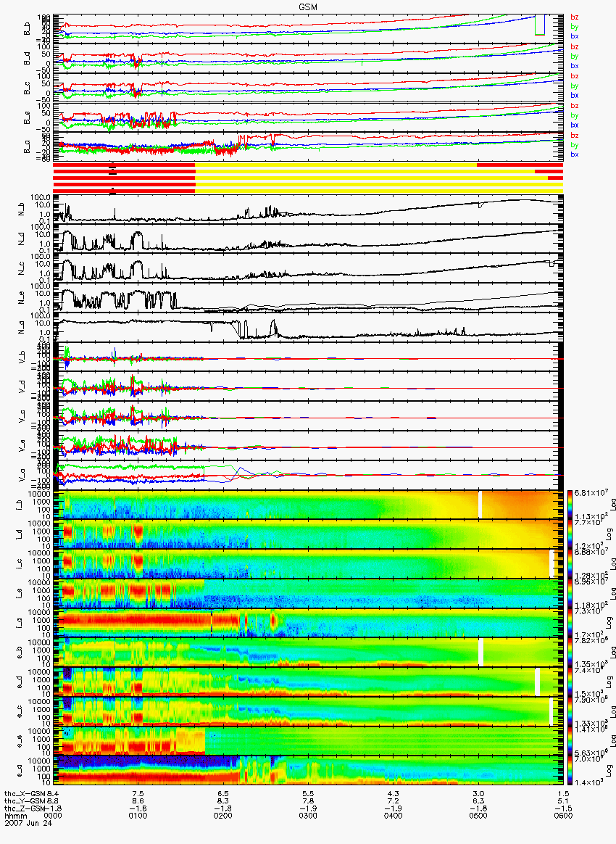Click the thc_X-GSM row label
Screen dimensions: 616x844
[25, 793]
